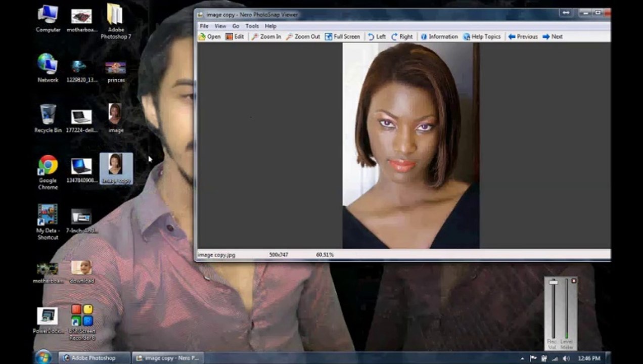Screen dimensions: 643x364
Task: Rotate image Left
Action: [x=377, y=36]
